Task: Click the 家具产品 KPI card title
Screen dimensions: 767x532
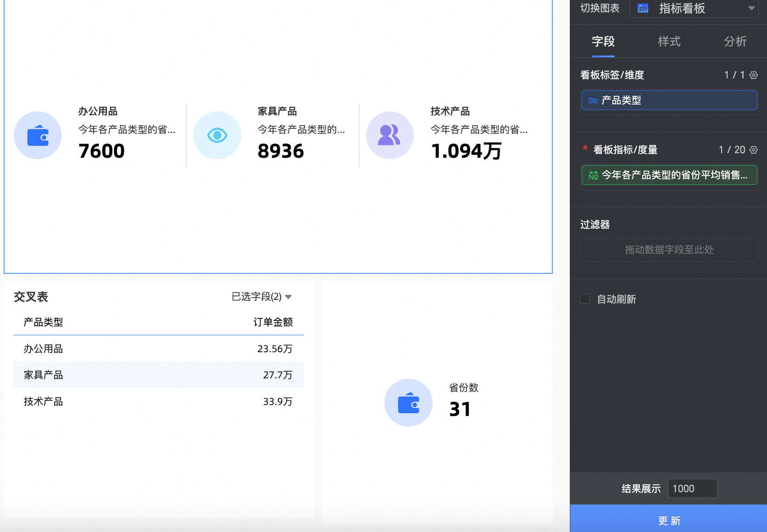Action: coord(278,111)
